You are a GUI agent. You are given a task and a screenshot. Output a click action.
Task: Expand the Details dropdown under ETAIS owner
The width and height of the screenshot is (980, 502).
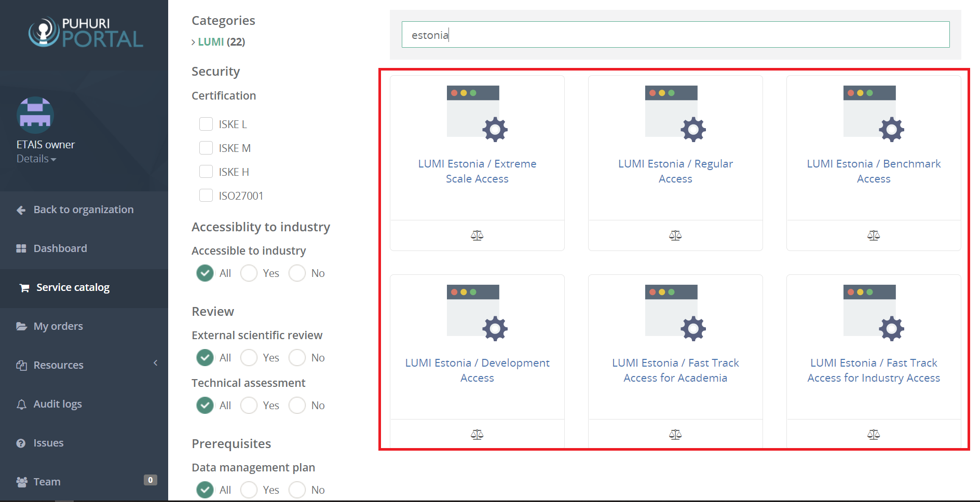36,159
